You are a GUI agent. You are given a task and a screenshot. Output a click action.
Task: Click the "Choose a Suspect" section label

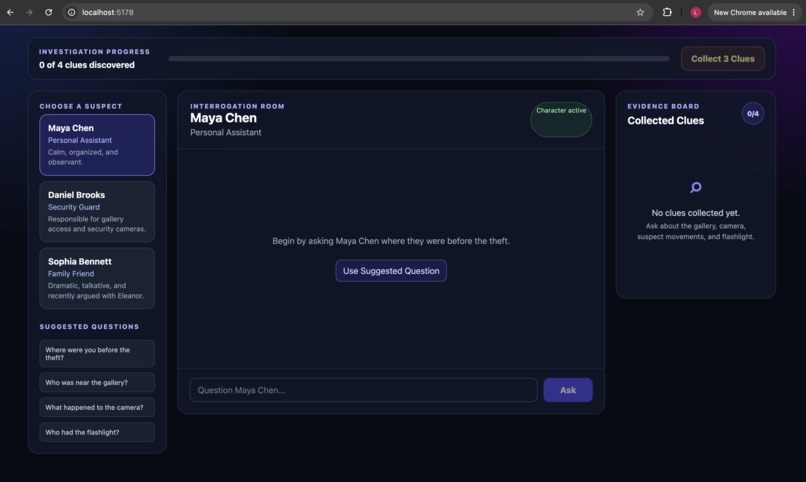pos(81,106)
